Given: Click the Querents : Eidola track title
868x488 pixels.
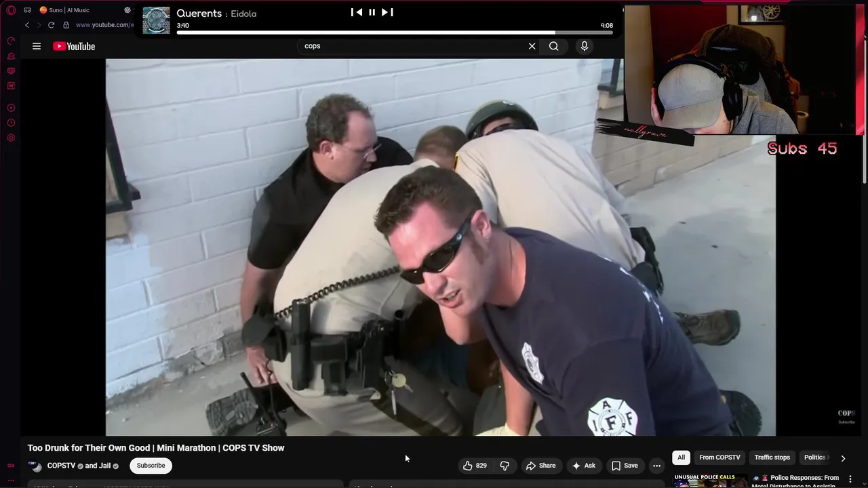Looking at the screenshot, I should 216,14.
